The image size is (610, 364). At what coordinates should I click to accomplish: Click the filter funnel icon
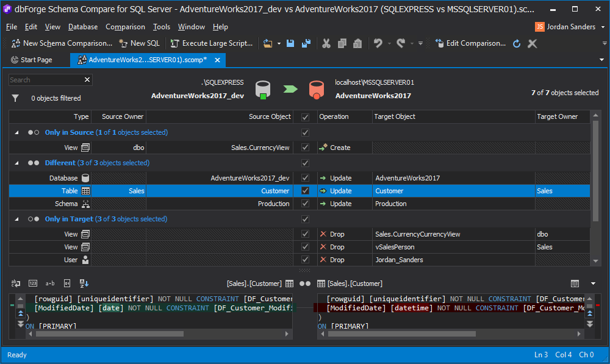[15, 98]
